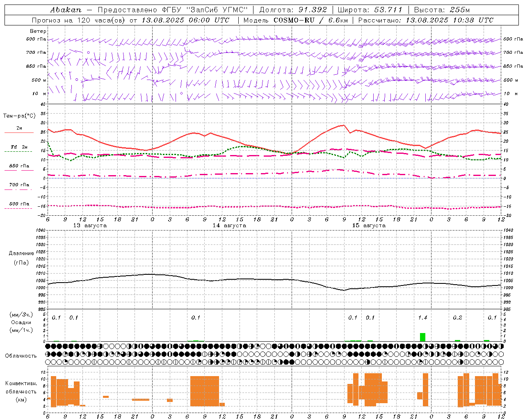Click the "Осадки" precipitation label
Screen dimensions: 525x420
click(21, 322)
